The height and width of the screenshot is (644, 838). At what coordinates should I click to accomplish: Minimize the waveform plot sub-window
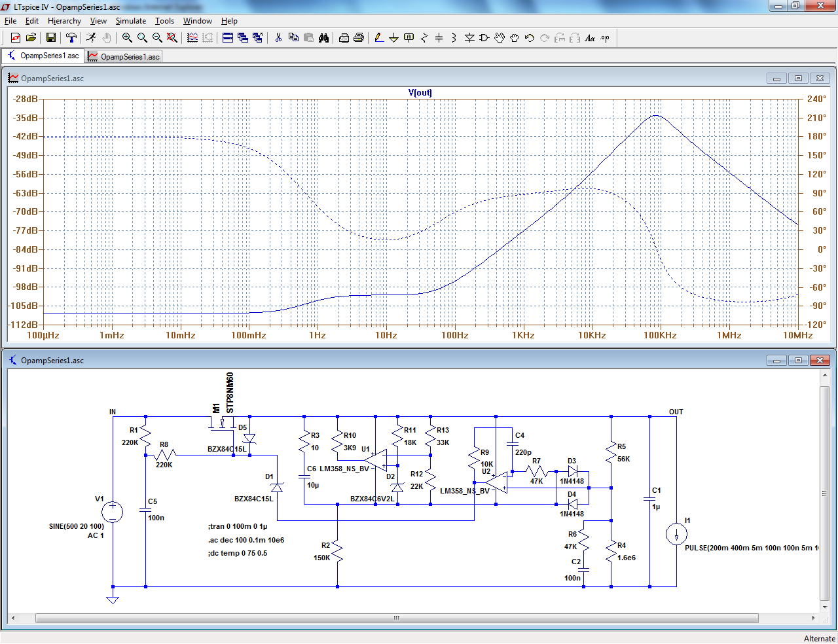click(x=776, y=79)
